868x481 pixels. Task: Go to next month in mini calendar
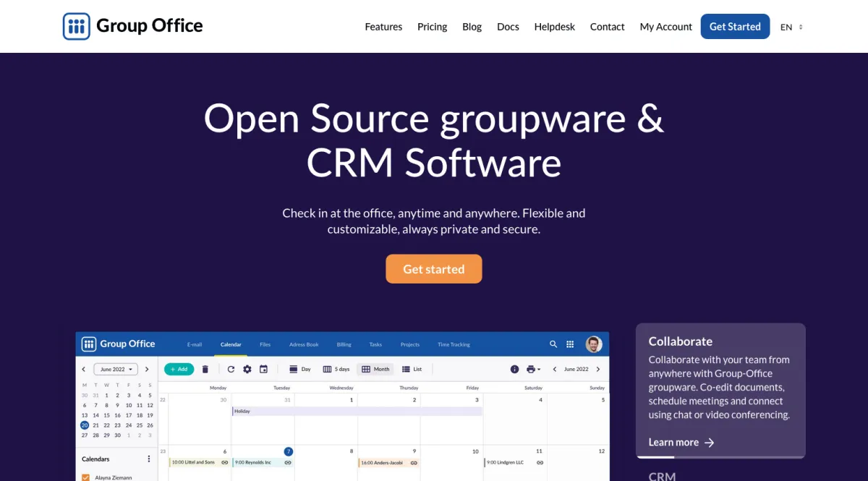point(147,369)
